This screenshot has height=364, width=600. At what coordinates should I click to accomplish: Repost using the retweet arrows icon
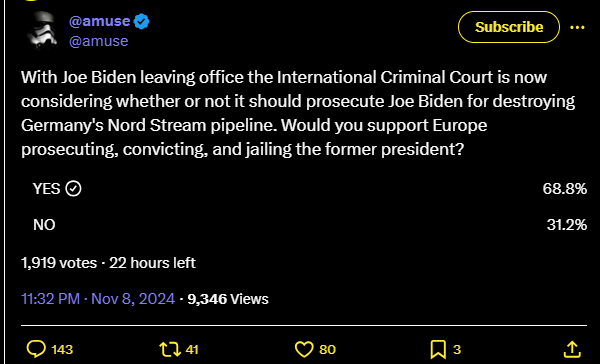(170, 349)
